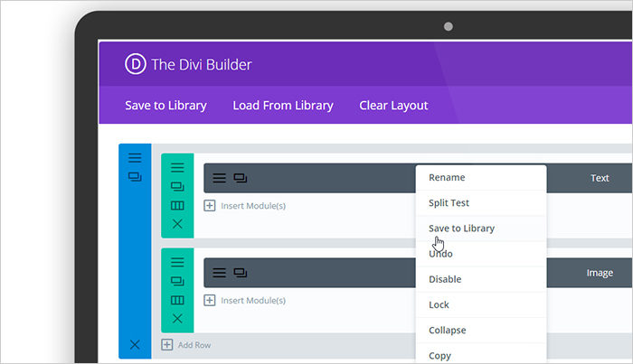Image resolution: width=633 pixels, height=364 pixels.
Task: Open settings of the blue section
Action: pyautogui.click(x=135, y=158)
